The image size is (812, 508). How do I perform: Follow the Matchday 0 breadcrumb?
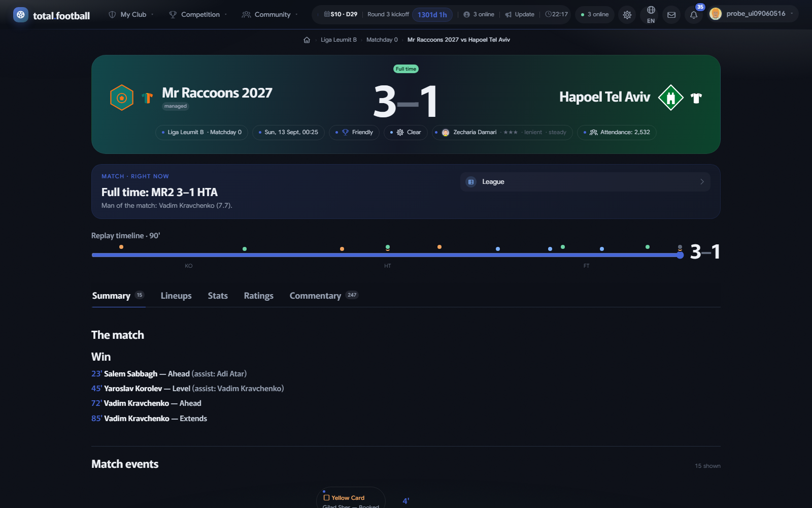[x=382, y=40]
